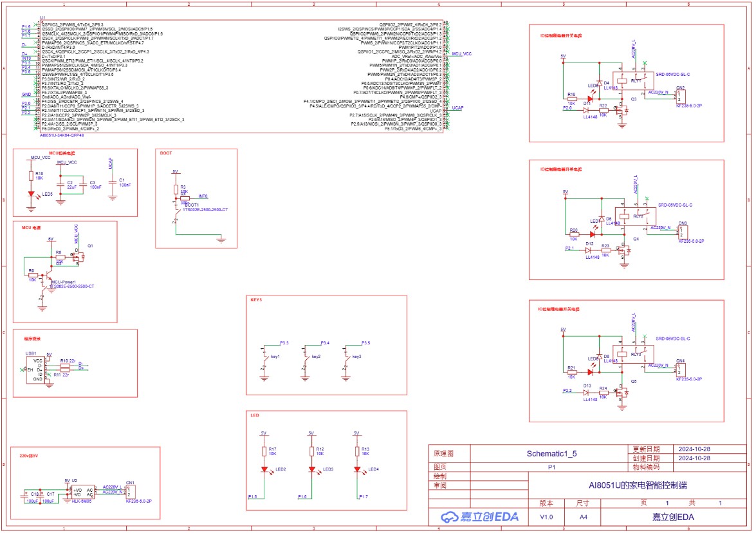Screen dimensions: 756x533
Task: Select the CN2 terminal connector
Action: (x=680, y=98)
